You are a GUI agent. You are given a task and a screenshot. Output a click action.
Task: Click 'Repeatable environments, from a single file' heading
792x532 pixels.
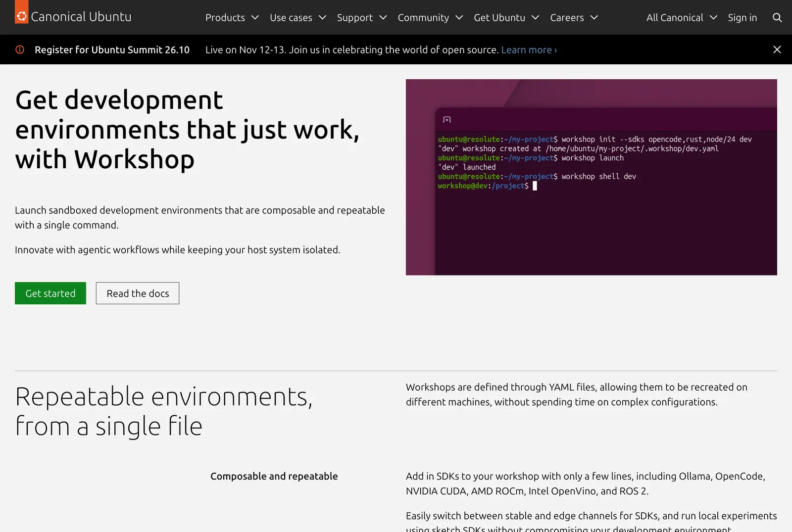point(164,411)
